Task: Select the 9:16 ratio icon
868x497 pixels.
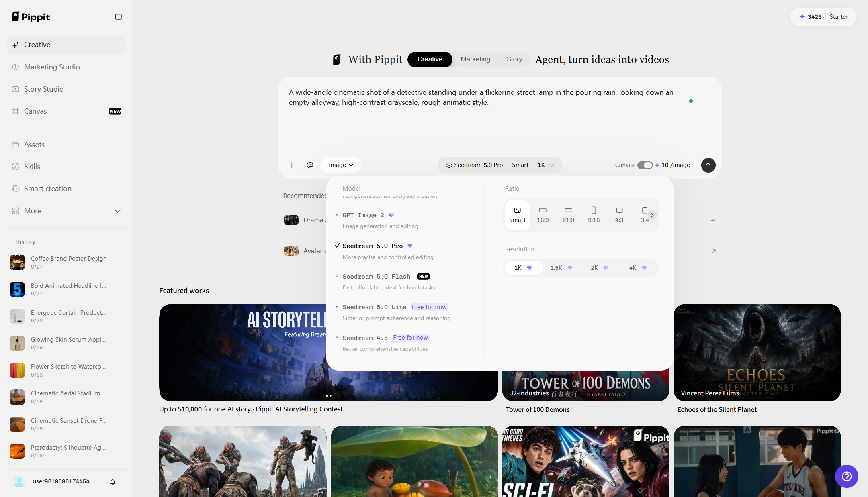Action: (x=594, y=215)
